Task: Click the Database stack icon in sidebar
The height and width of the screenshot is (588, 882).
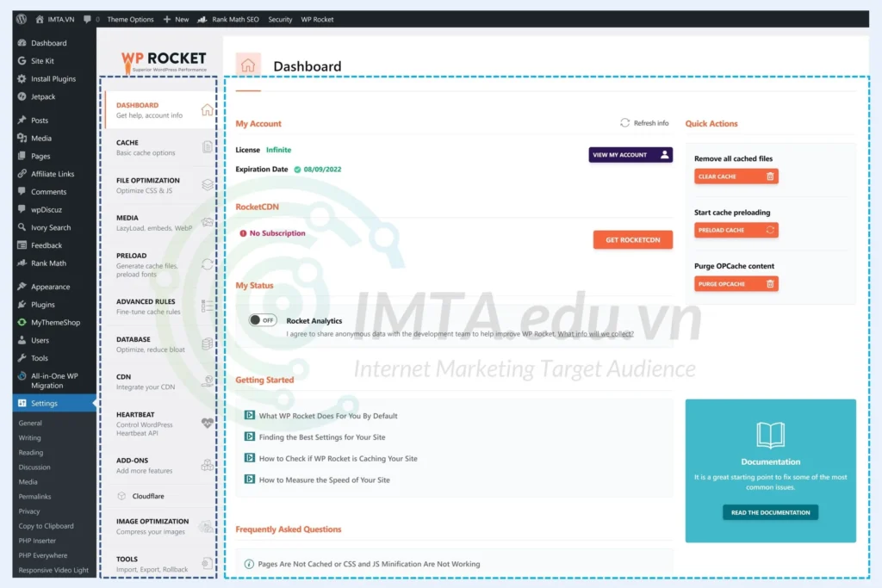Action: [x=207, y=344]
